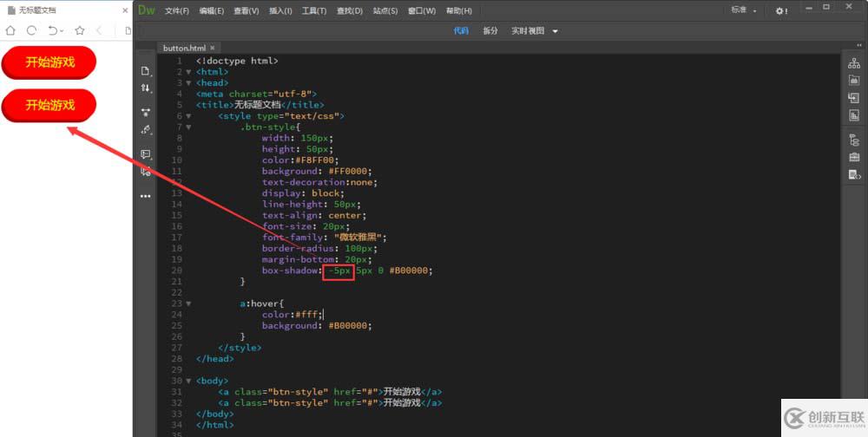Click the Expand All code icon
The height and width of the screenshot is (437, 868).
(145, 113)
